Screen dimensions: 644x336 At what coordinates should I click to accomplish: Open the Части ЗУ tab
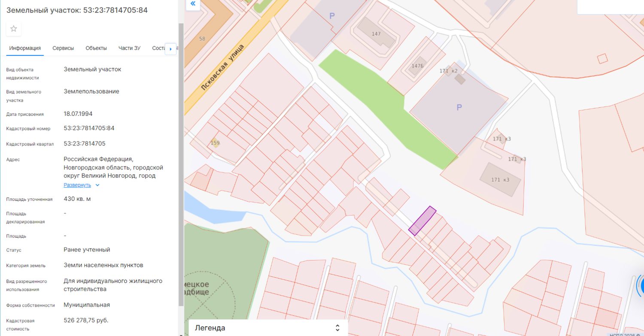[x=129, y=48]
